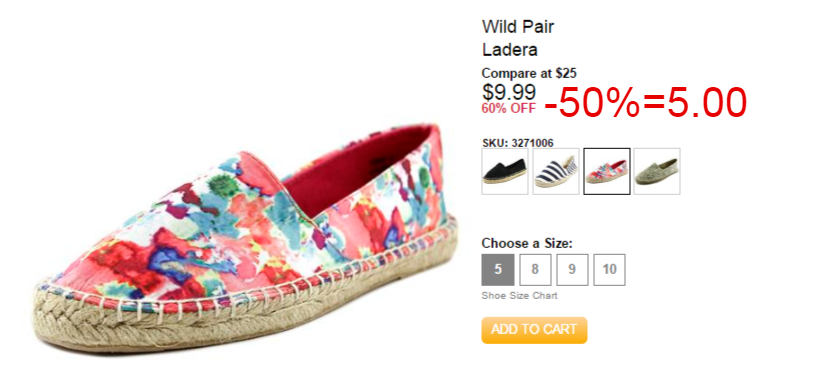This screenshot has width=820, height=368.
Task: Select the navy striped espadrille thumbnail
Action: point(555,171)
